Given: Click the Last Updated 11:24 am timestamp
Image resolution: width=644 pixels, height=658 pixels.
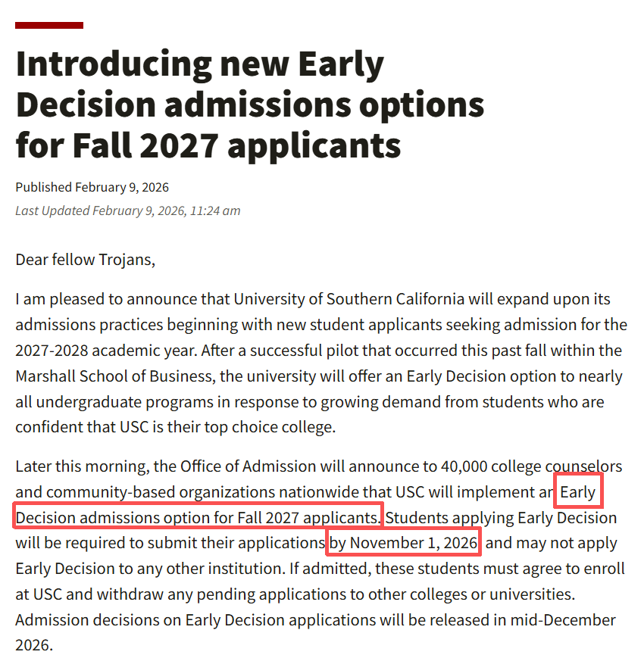Looking at the screenshot, I should coord(127,210).
